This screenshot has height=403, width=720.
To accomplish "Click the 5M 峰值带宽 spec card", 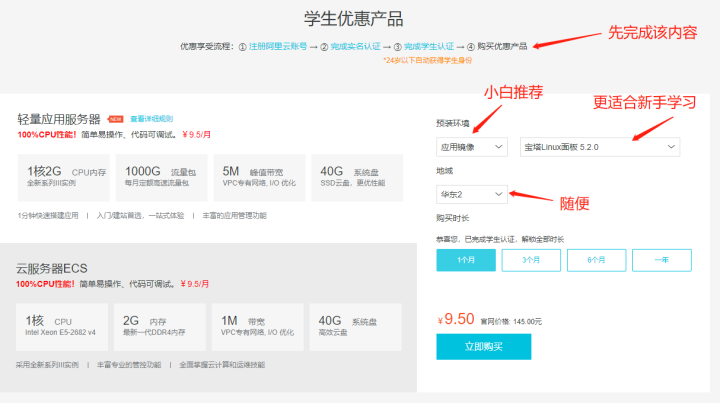I will coord(259,178).
